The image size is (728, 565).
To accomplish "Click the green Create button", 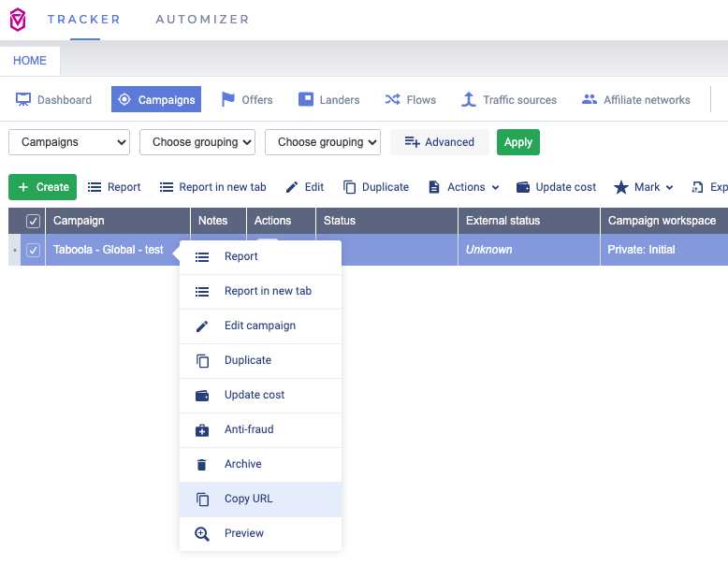I will tap(43, 187).
